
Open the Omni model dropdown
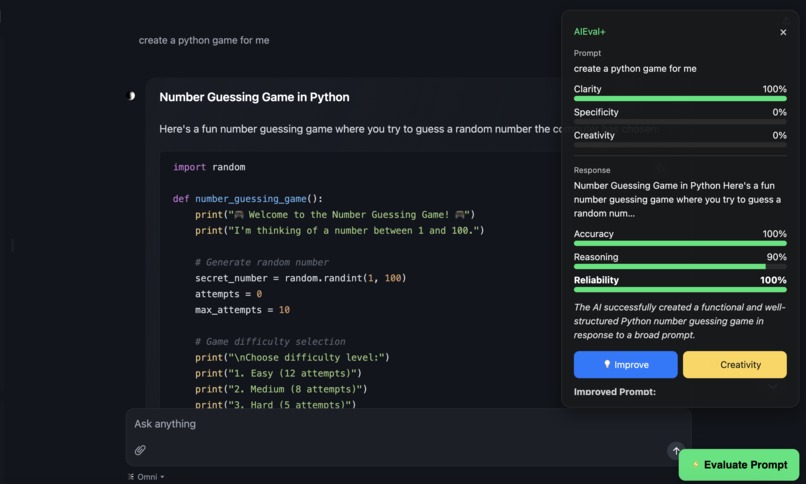click(146, 477)
